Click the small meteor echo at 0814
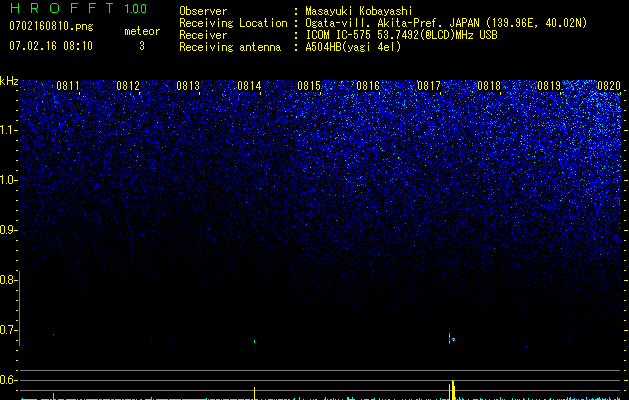629x400 pixels. (x=254, y=341)
